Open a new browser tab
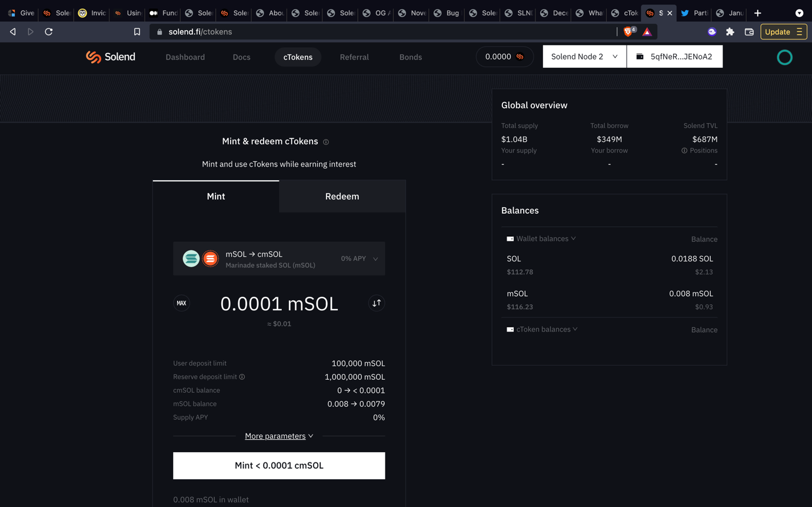Viewport: 812px width, 507px height. tap(758, 13)
